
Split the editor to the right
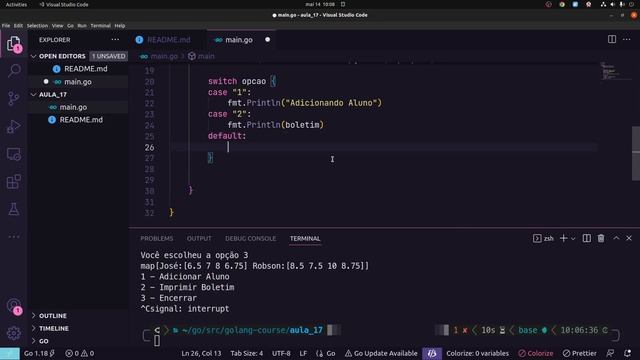(x=611, y=40)
